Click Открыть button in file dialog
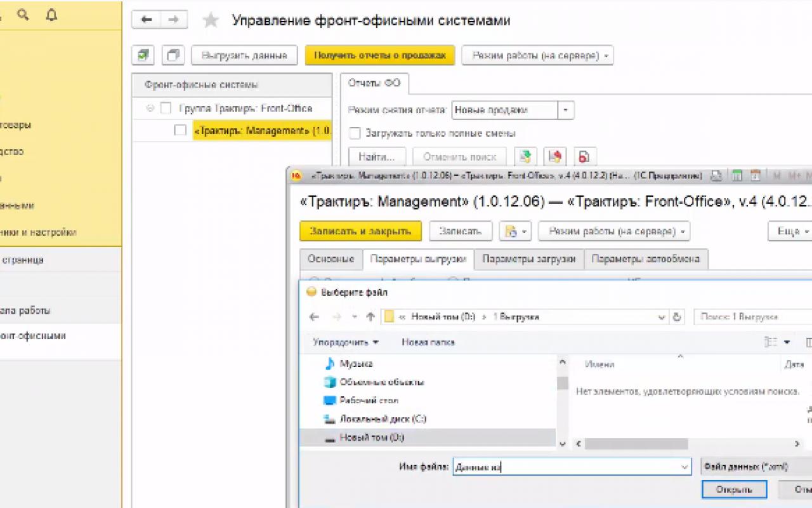The height and width of the screenshot is (508, 812). point(734,490)
